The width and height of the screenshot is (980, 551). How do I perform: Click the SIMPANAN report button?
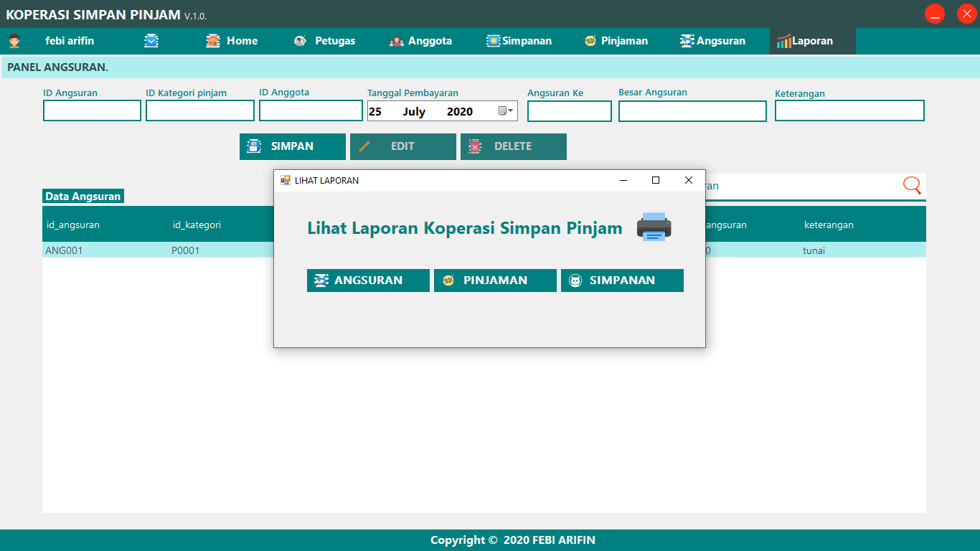[621, 280]
